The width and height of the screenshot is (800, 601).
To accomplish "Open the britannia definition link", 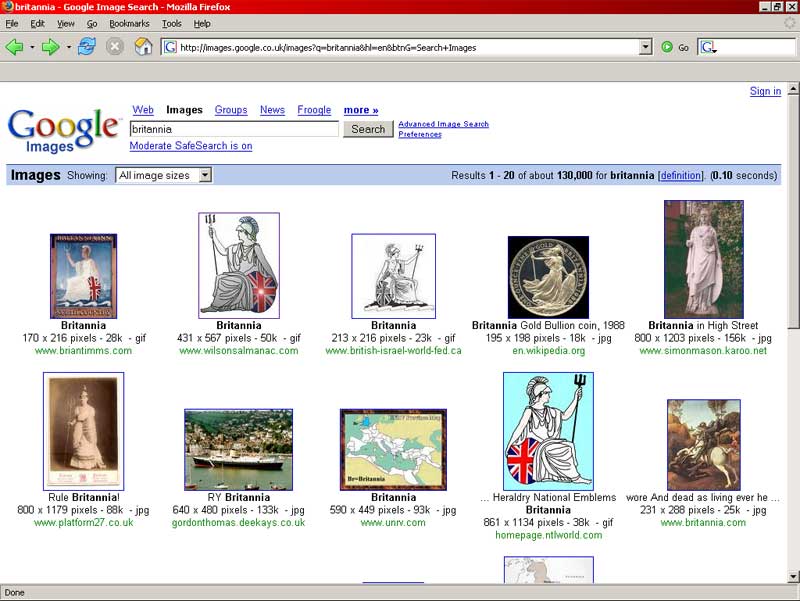I will click(x=680, y=176).
